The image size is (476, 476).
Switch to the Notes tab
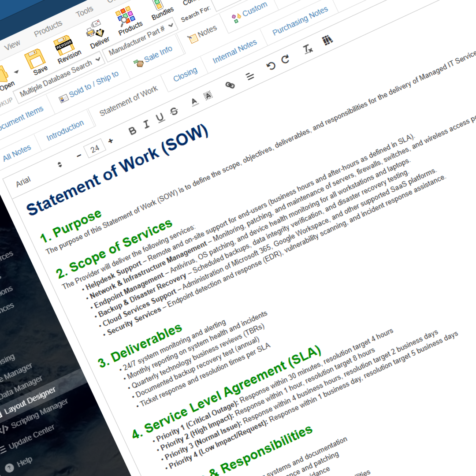tap(202, 34)
